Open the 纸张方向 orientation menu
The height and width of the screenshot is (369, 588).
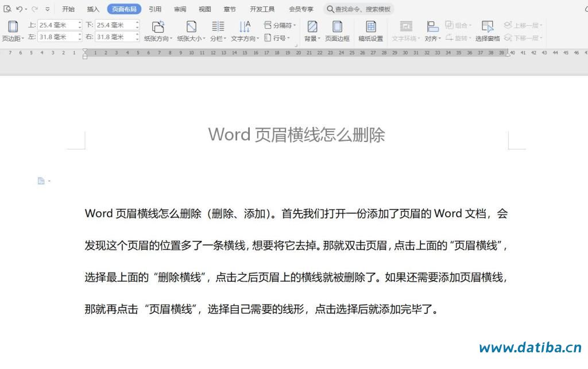[158, 31]
